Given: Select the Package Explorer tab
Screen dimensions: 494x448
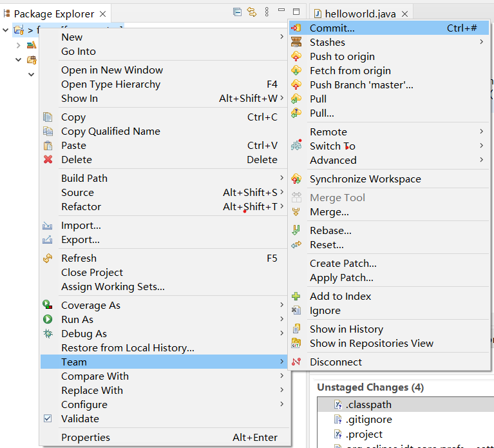Looking at the screenshot, I should click(x=54, y=14).
